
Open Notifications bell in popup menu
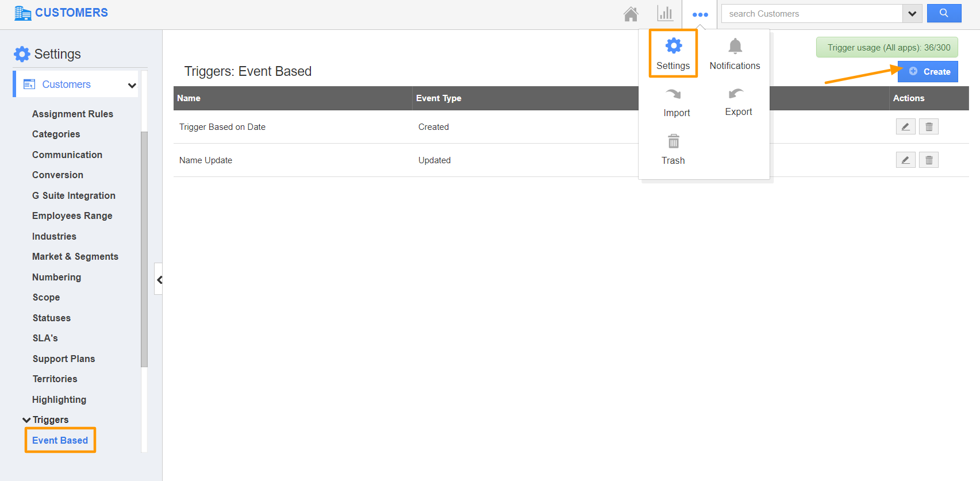(735, 54)
